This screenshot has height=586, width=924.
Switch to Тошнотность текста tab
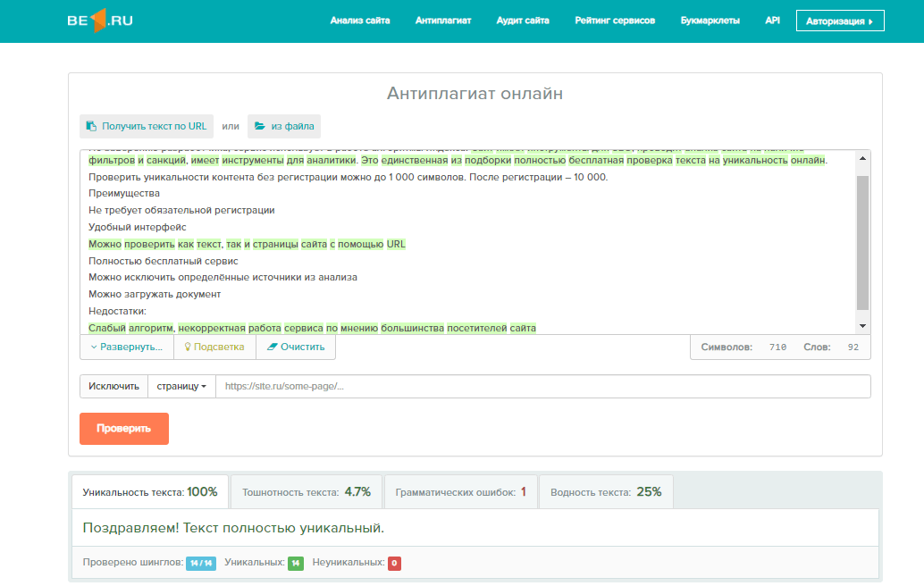[x=307, y=492]
